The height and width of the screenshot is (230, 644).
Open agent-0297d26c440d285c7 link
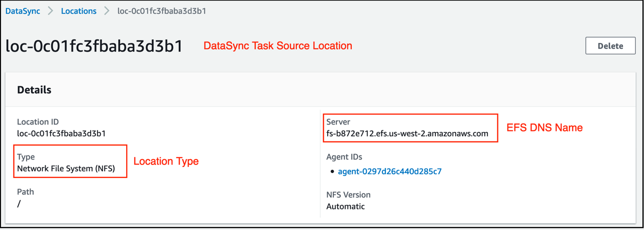(x=390, y=171)
